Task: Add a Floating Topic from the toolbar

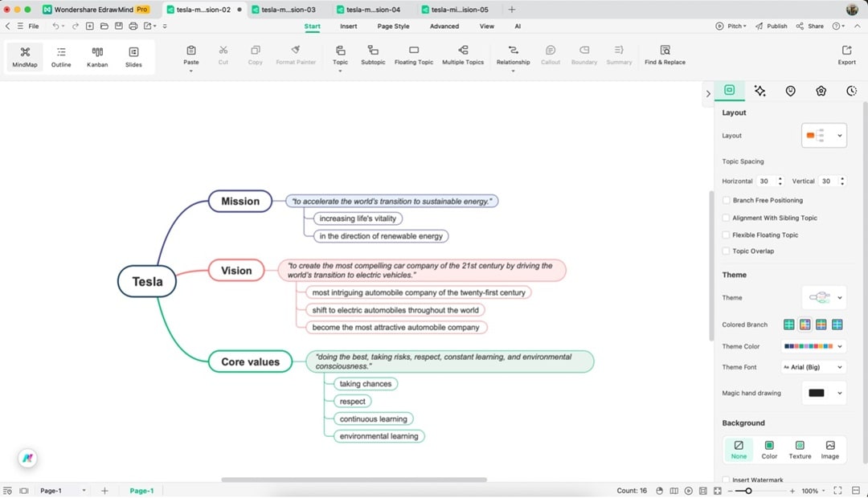Action: (x=413, y=56)
